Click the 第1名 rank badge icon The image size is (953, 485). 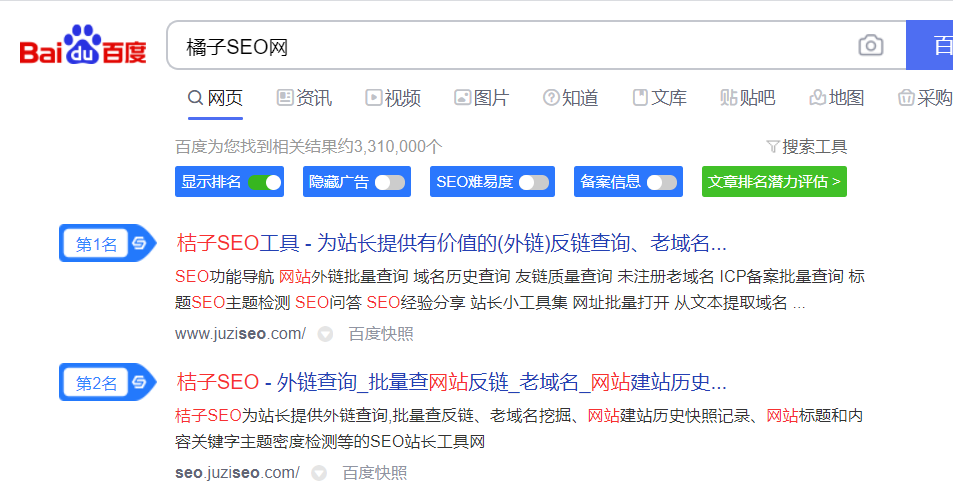[x=108, y=243]
